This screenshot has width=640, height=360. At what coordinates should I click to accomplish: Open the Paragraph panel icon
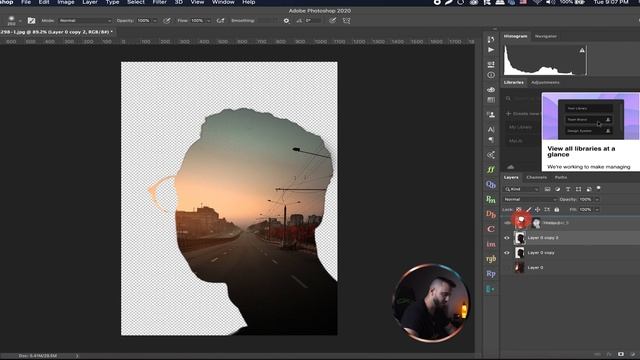pos(491,140)
